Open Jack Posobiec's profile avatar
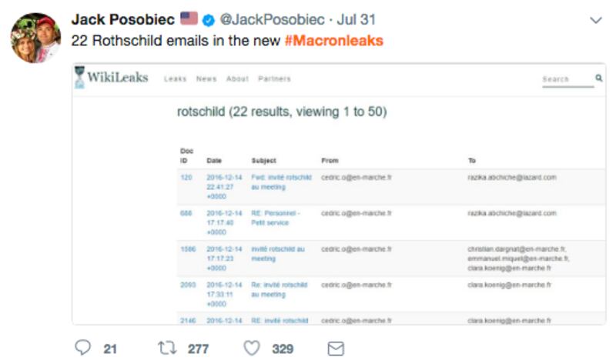Screen dimensions: 616x364 pyautogui.click(x=35, y=38)
